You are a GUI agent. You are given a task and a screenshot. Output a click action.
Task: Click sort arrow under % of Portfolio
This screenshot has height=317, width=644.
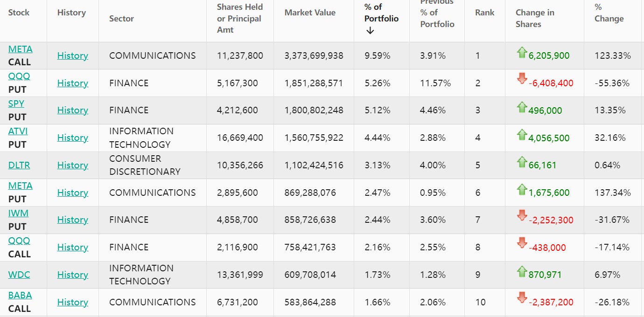click(370, 31)
